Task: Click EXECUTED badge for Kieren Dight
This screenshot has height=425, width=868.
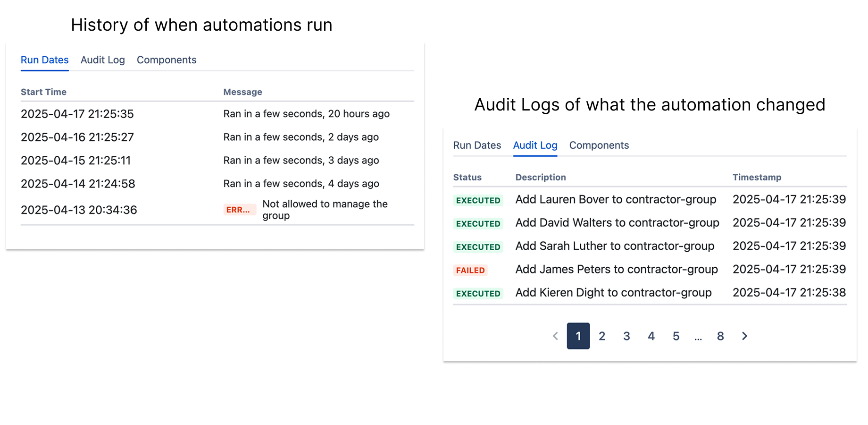Action: click(478, 293)
